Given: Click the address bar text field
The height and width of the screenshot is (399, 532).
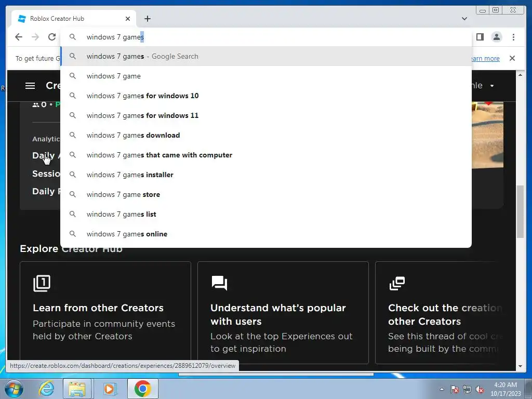Looking at the screenshot, I should (x=265, y=37).
